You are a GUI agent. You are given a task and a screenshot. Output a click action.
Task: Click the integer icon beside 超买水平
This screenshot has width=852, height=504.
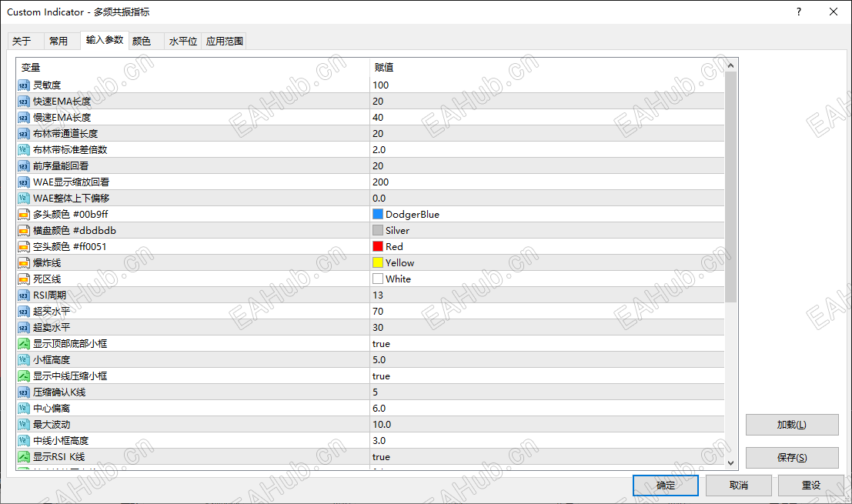click(x=23, y=312)
